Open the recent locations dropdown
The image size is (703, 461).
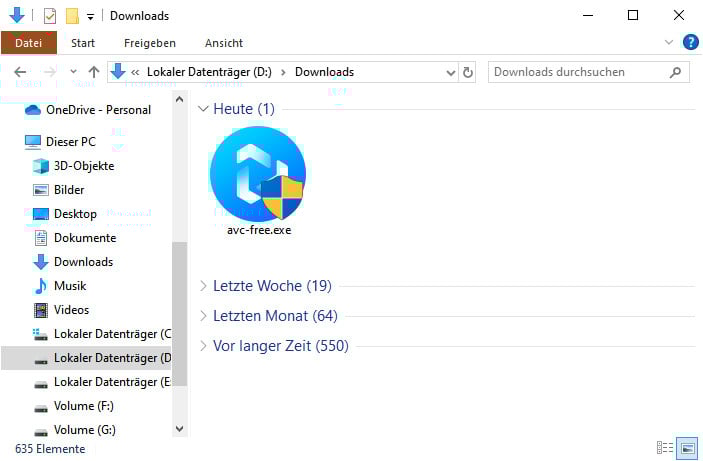pos(74,72)
